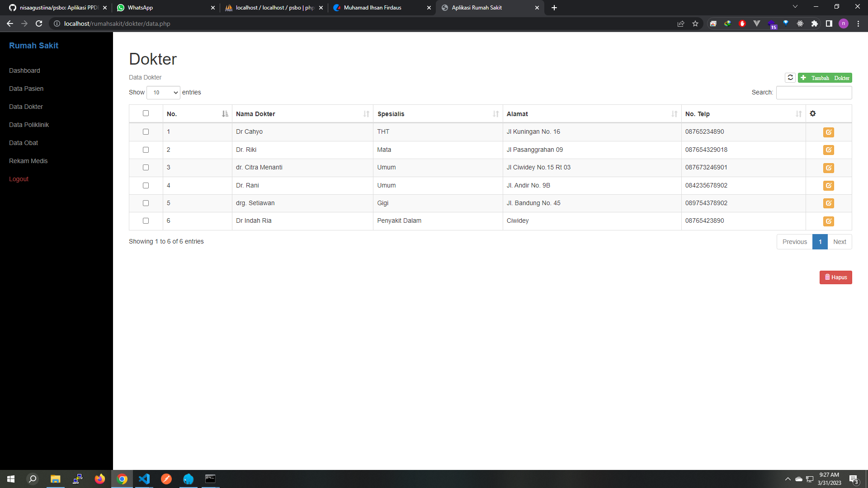Click the refresh icon beside Tambah Dokter
Screen dimensions: 868x488
pyautogui.click(x=790, y=78)
